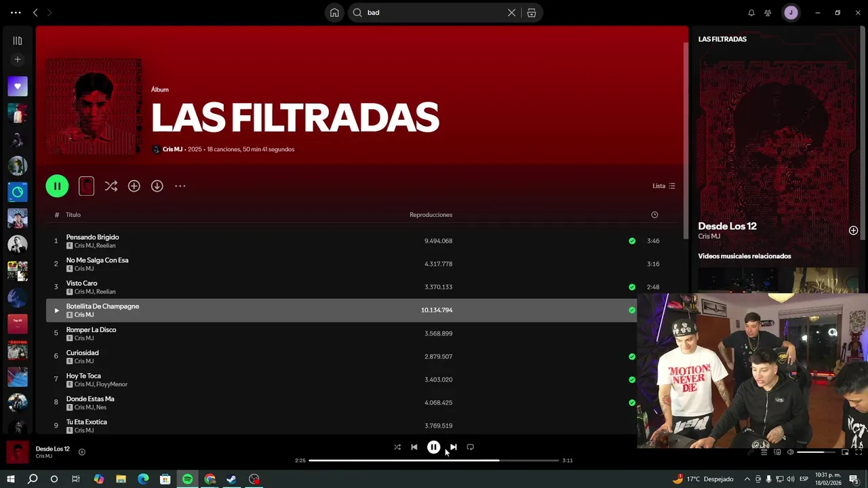868x488 pixels.
Task: Select track Hoy Te Toca
Action: (83, 376)
